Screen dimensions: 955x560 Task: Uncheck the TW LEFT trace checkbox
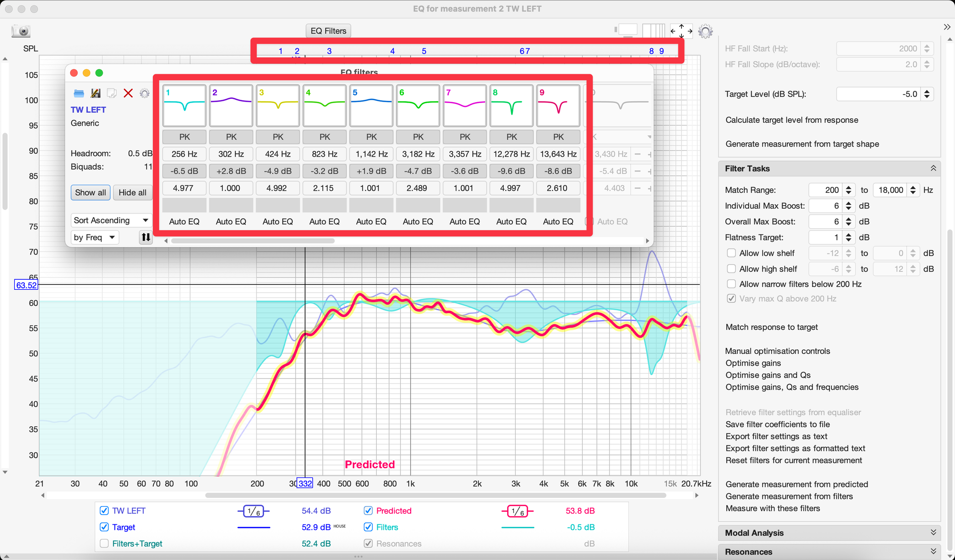pyautogui.click(x=104, y=510)
